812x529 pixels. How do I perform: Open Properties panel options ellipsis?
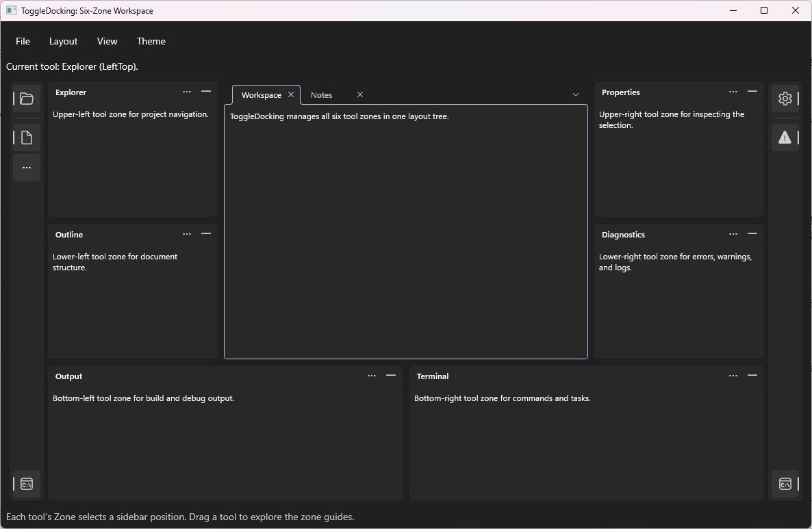[733, 92]
